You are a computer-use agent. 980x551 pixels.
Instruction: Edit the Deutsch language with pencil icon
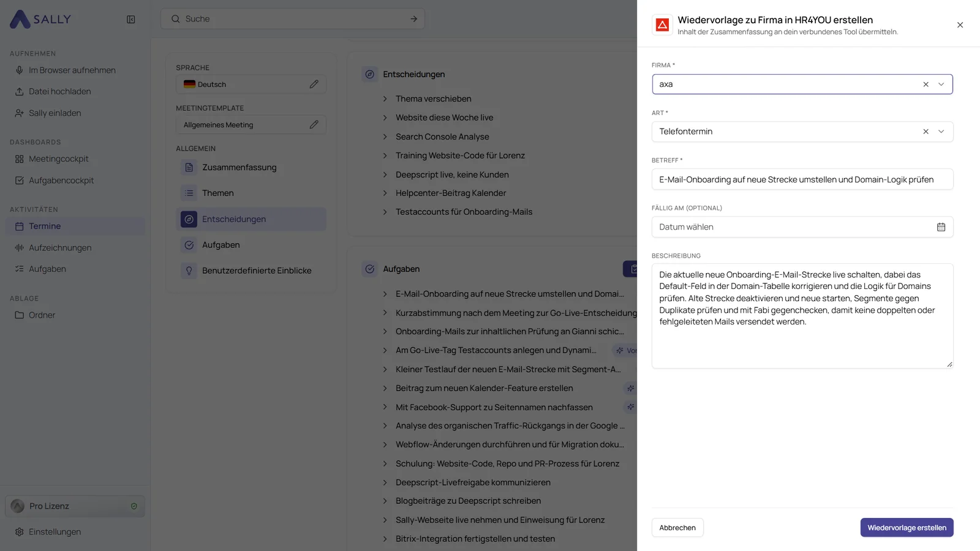click(314, 84)
